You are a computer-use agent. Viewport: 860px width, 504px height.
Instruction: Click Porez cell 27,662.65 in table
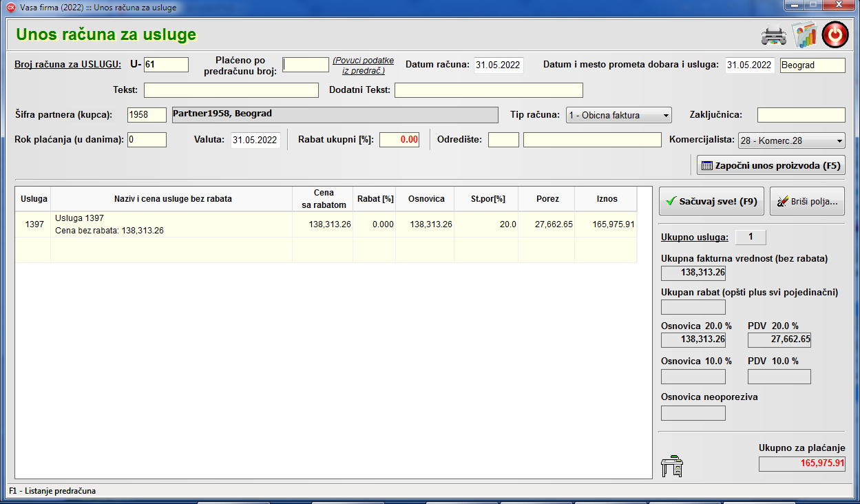tap(547, 224)
